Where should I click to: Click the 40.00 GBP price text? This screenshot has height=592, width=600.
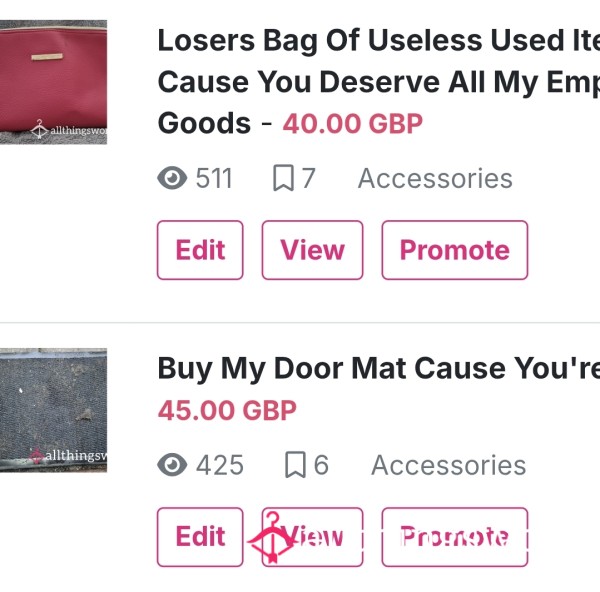pyautogui.click(x=352, y=124)
